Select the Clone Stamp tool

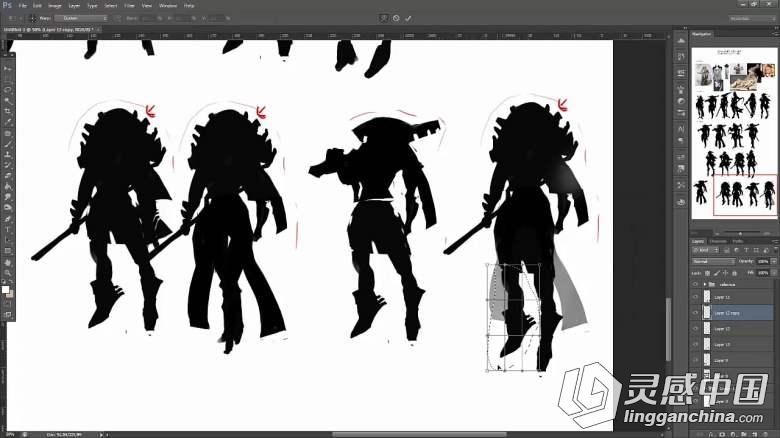[7, 155]
